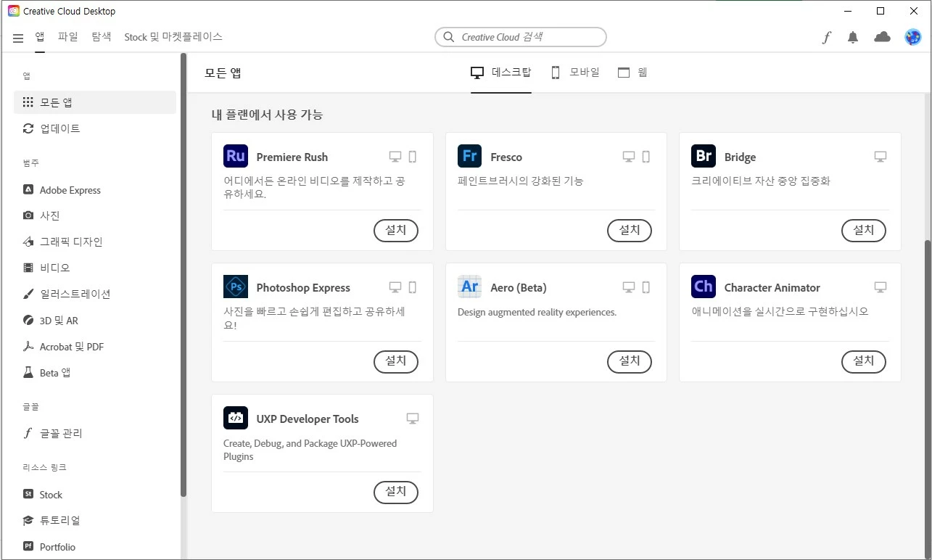The width and height of the screenshot is (932, 560).
Task: Install Premiere Rush with 설치 button
Action: pos(396,231)
